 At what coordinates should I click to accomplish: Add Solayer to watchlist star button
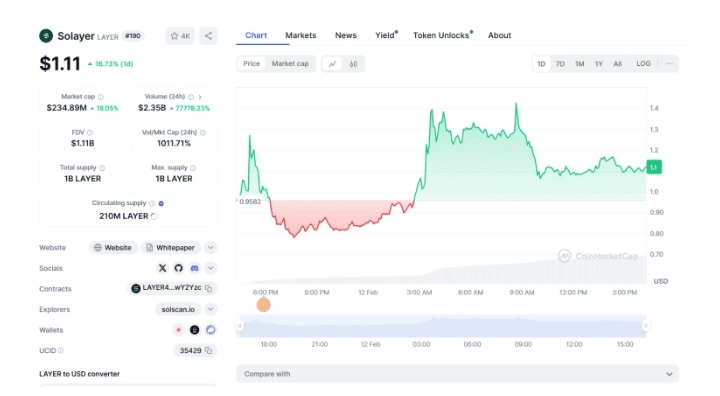(180, 36)
